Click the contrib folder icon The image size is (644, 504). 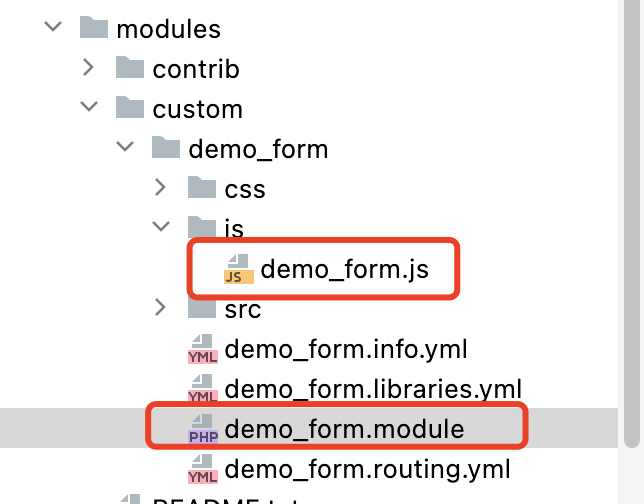pyautogui.click(x=130, y=68)
